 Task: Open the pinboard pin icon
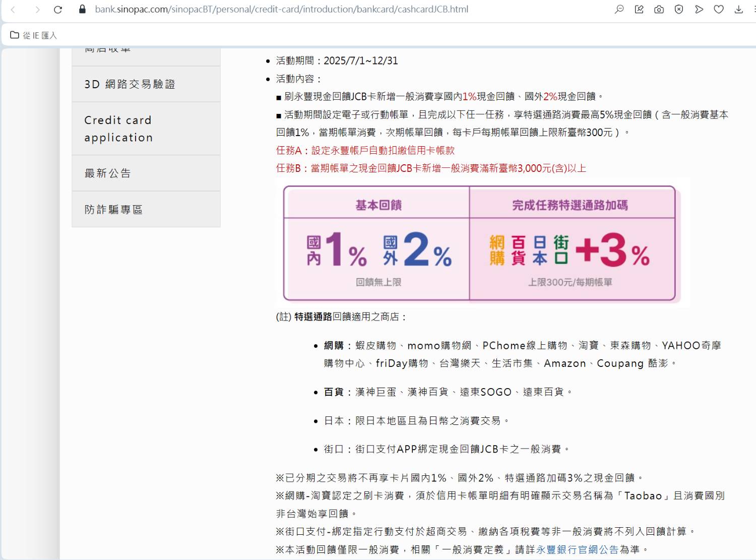click(x=639, y=9)
